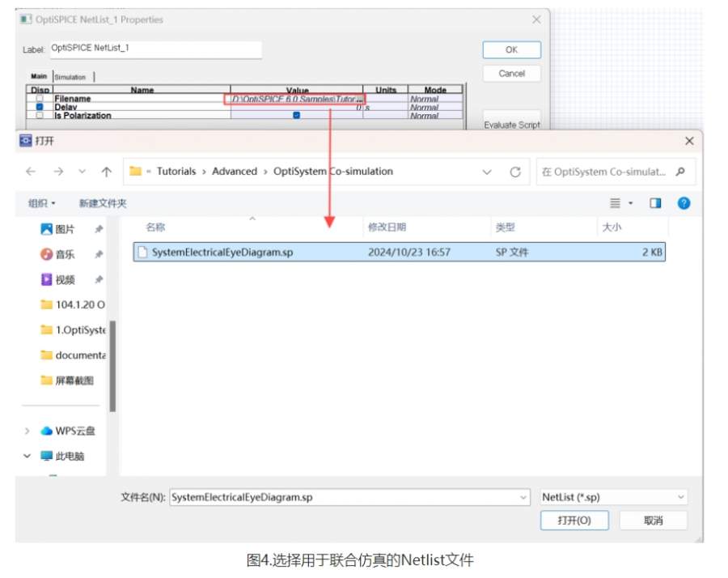The height and width of the screenshot is (578, 728).
Task: Switch to the Simulation tab
Action: point(70,77)
